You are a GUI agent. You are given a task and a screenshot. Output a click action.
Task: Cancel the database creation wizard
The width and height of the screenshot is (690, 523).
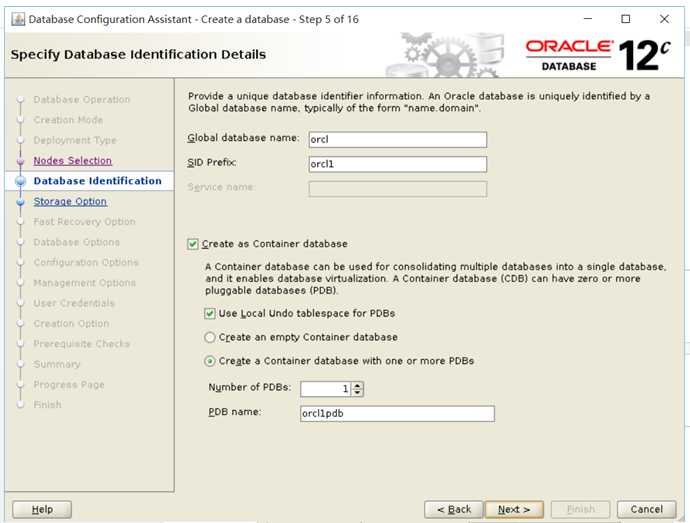[x=646, y=509]
